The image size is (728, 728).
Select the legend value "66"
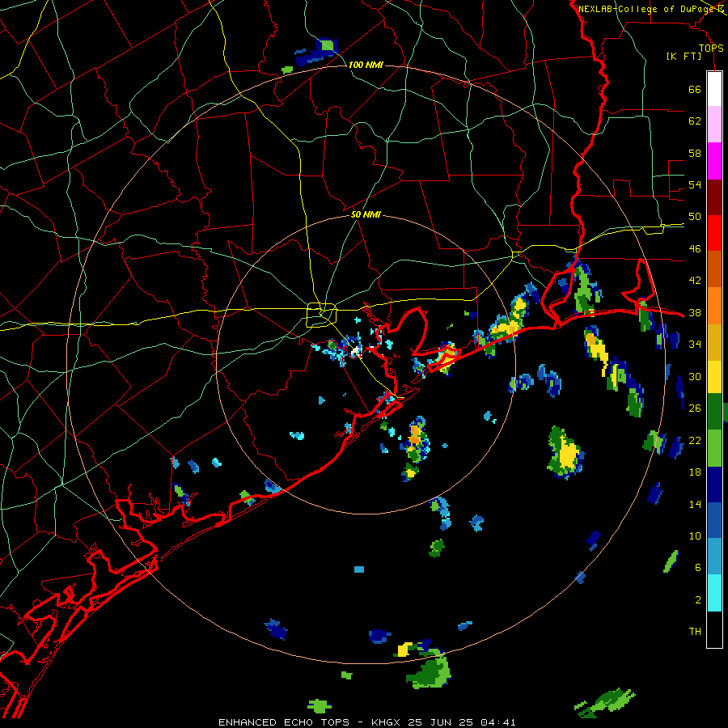[695, 90]
